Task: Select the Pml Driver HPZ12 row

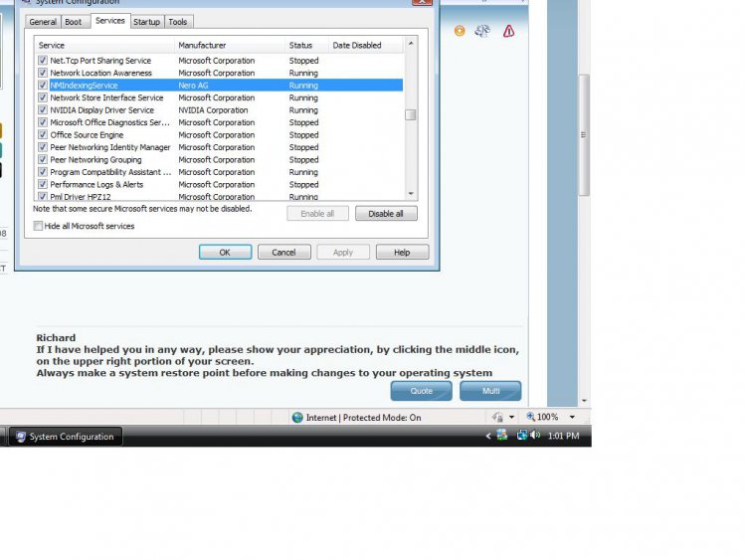Action: (x=219, y=197)
